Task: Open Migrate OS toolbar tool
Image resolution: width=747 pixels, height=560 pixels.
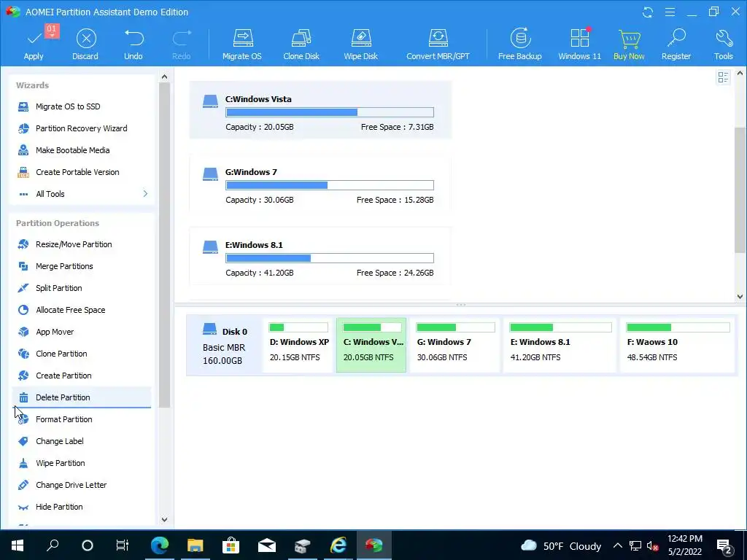Action: coord(242,44)
